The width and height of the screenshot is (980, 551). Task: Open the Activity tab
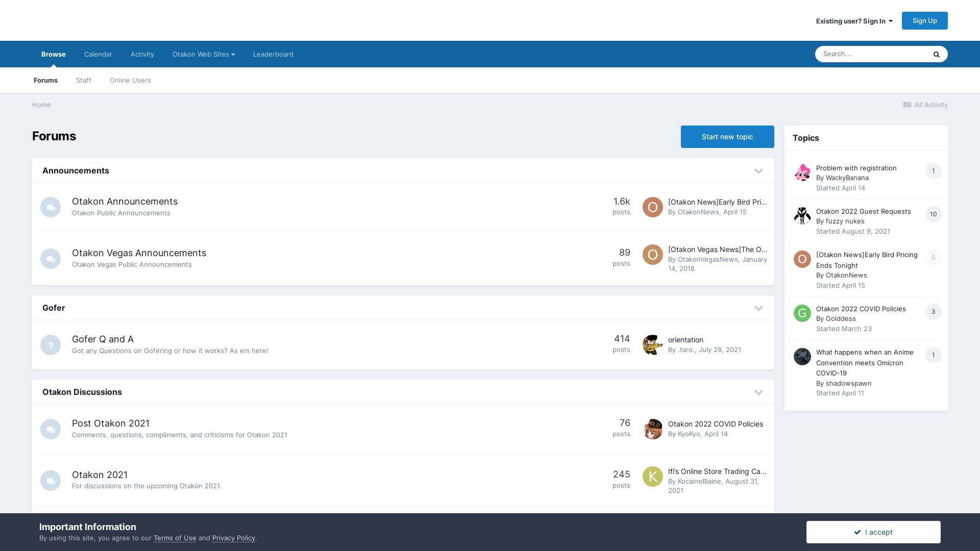point(142,54)
